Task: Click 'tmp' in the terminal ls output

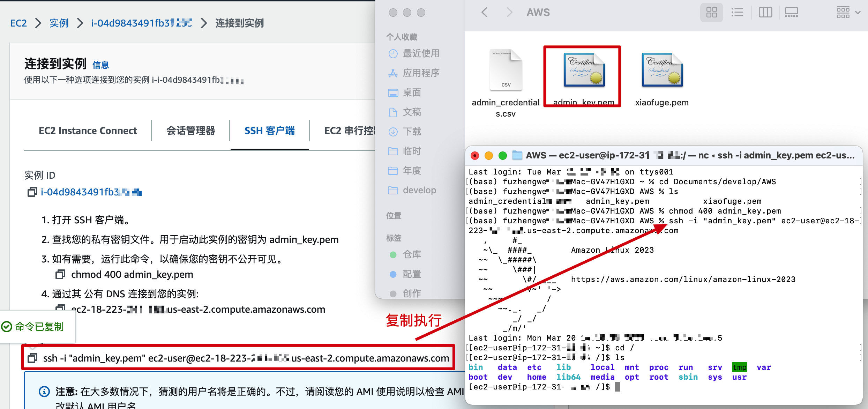Action: point(739,367)
